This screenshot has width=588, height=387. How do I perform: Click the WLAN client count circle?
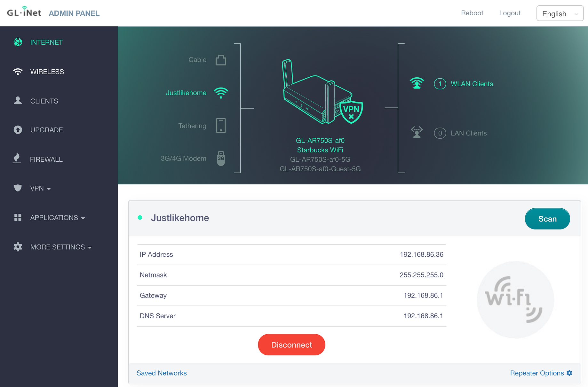[x=440, y=84]
